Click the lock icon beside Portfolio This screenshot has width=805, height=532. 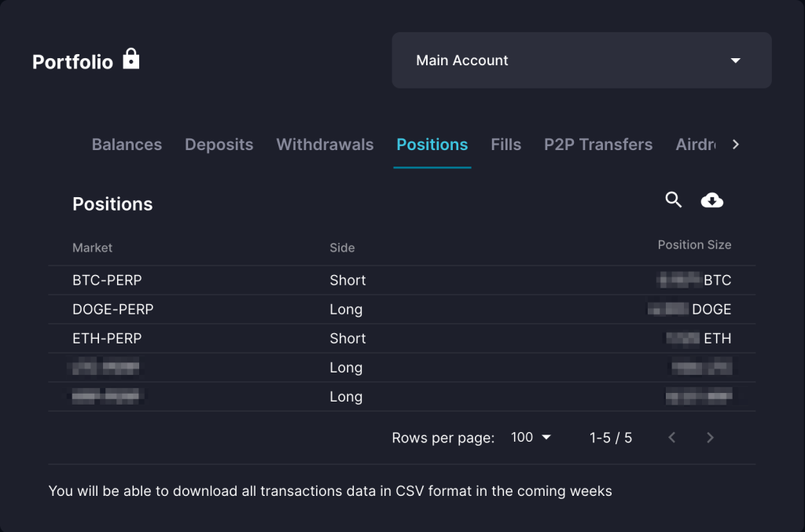pos(131,59)
